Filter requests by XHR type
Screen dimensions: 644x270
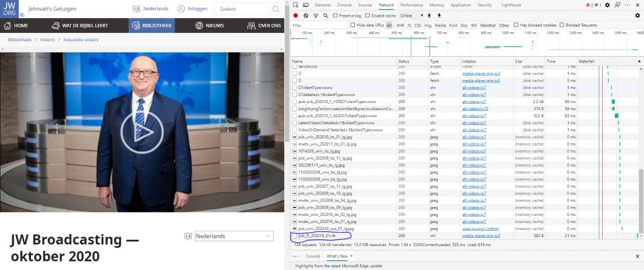point(399,25)
